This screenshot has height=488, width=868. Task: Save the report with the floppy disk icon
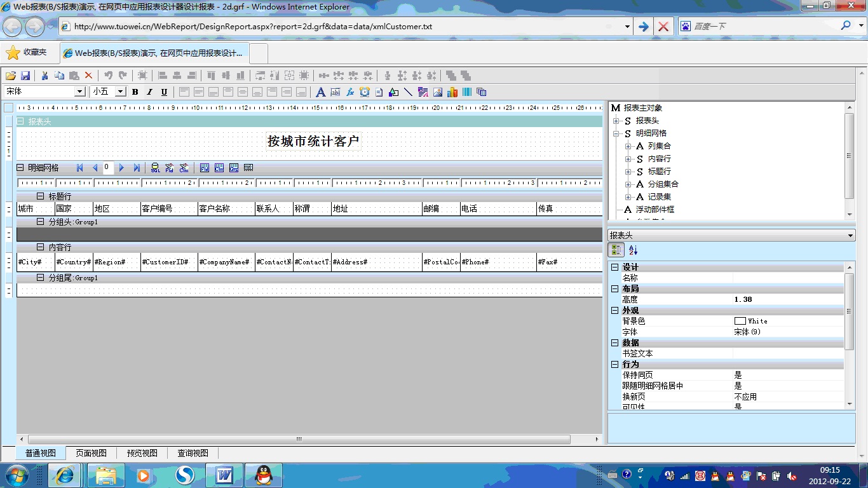point(25,76)
